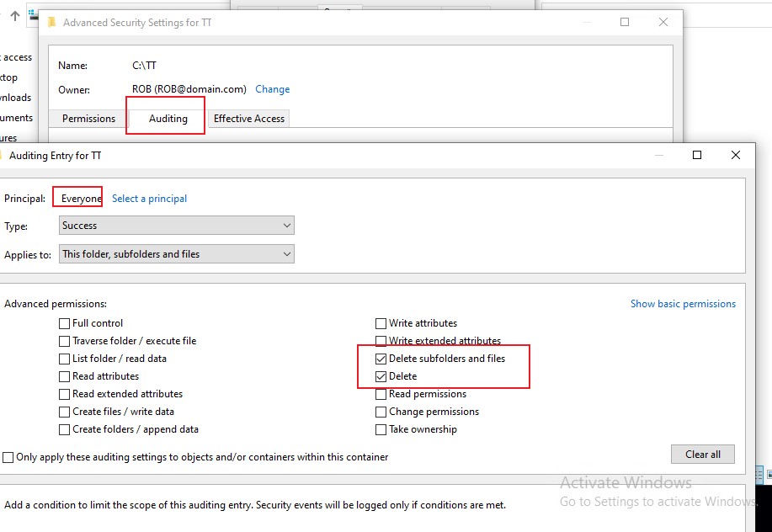Enable Traverse folder / execute file permission

[64, 341]
